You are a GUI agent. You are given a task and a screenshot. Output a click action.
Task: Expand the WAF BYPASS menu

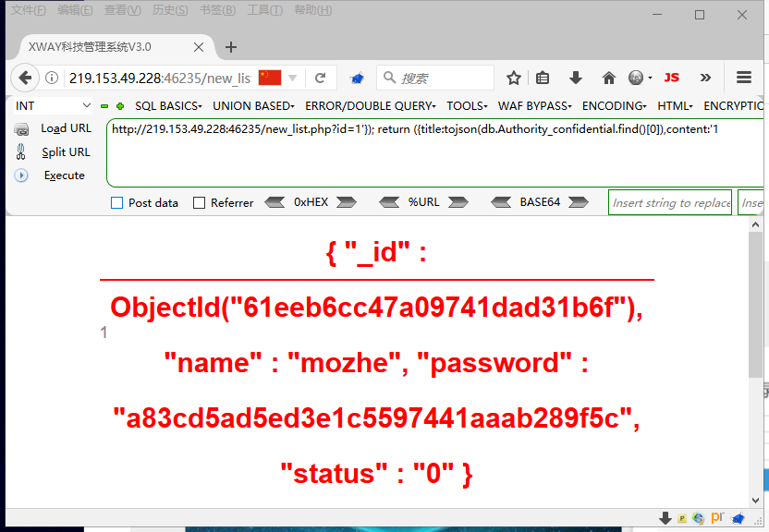pos(535,106)
